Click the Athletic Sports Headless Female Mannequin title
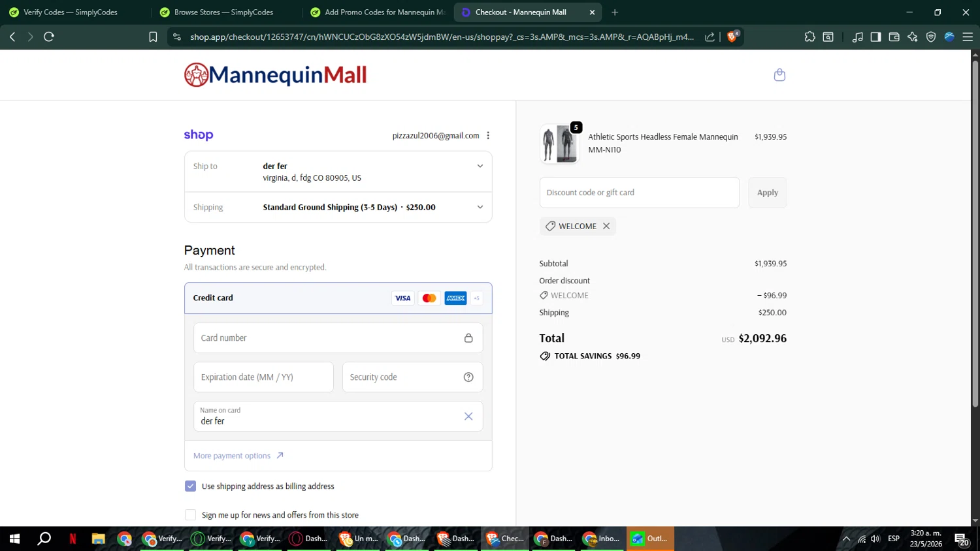Screen dimensions: 980x551 coord(663,136)
